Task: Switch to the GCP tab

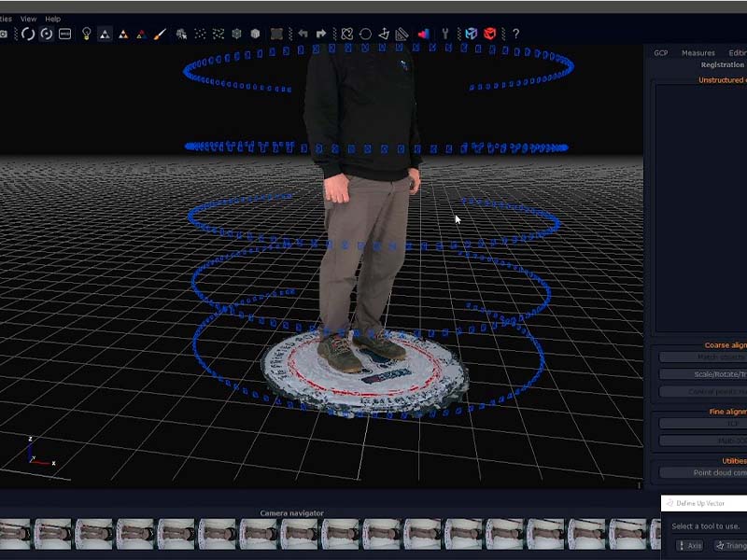Action: [661, 53]
